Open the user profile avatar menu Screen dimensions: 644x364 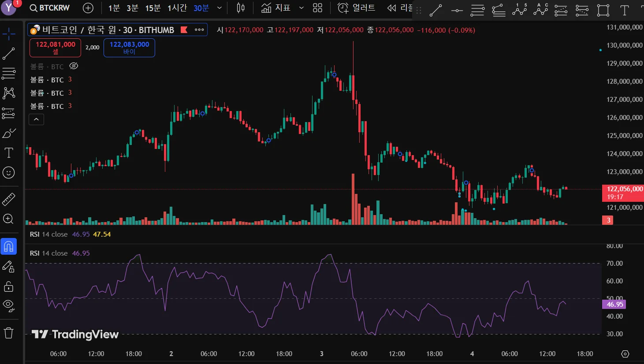(9, 8)
